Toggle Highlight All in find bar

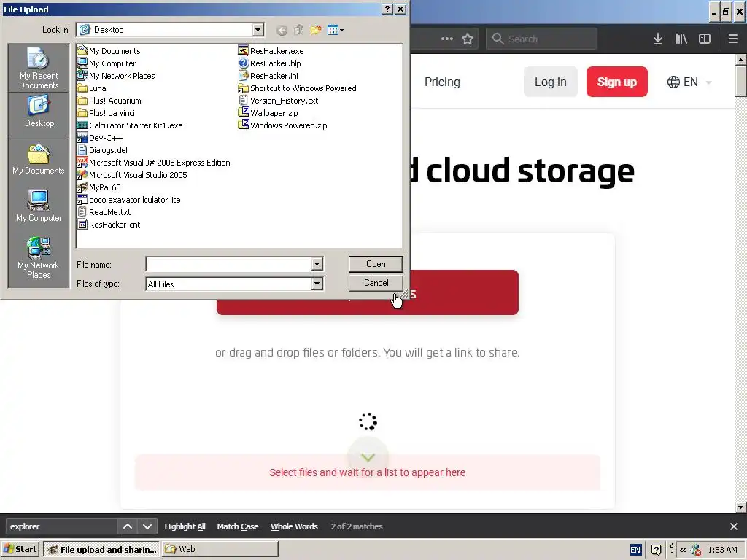[185, 526]
